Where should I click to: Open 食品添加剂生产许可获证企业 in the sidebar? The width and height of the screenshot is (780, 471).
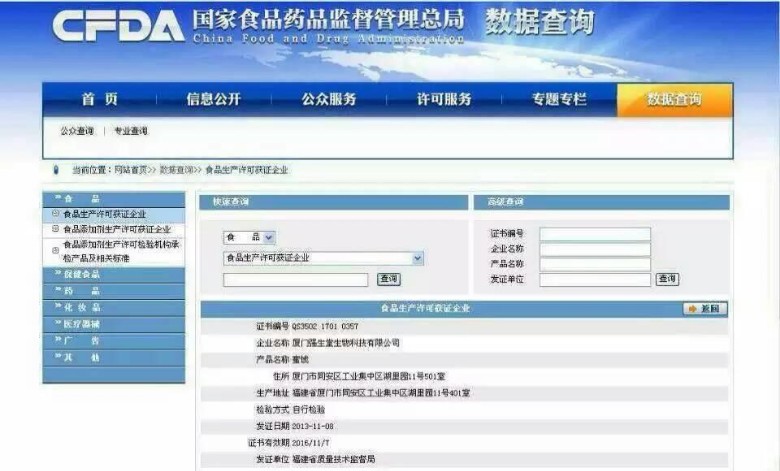(x=117, y=229)
